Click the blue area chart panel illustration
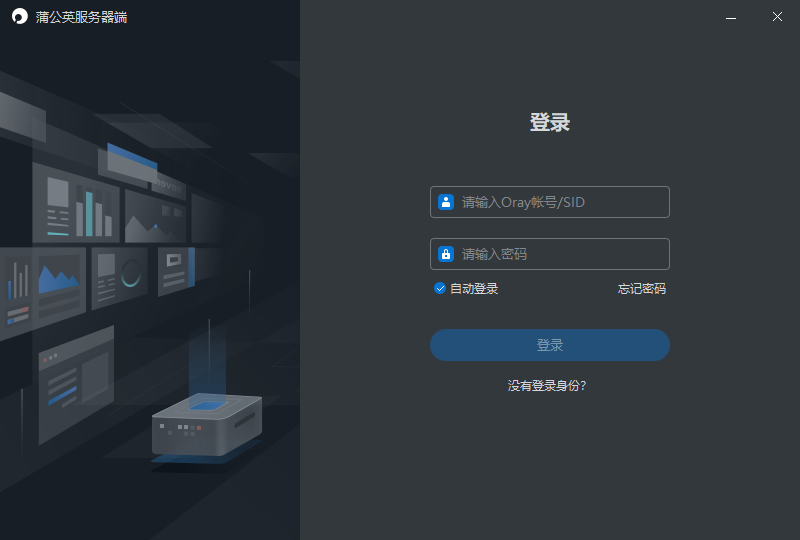The width and height of the screenshot is (800, 540). click(x=60, y=282)
